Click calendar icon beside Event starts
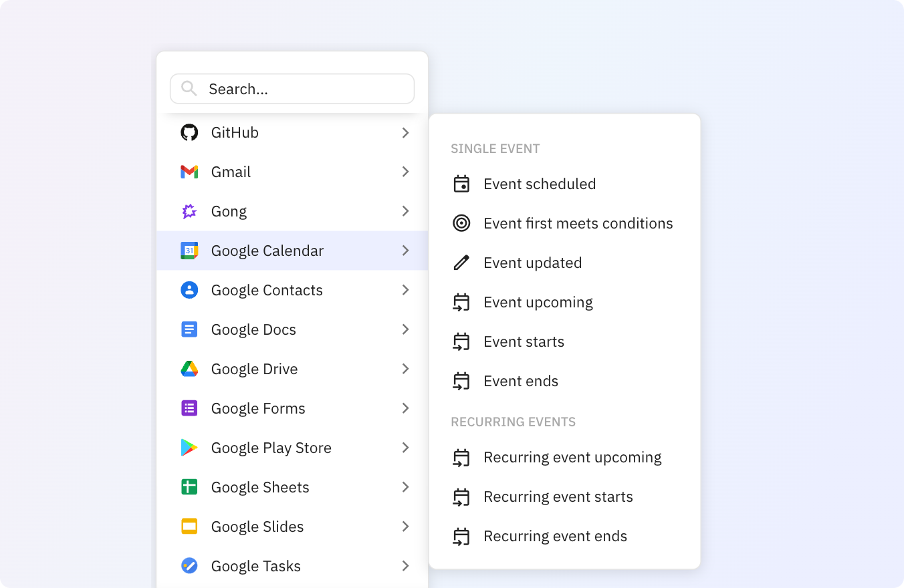Image resolution: width=904 pixels, height=588 pixels. tap(461, 341)
